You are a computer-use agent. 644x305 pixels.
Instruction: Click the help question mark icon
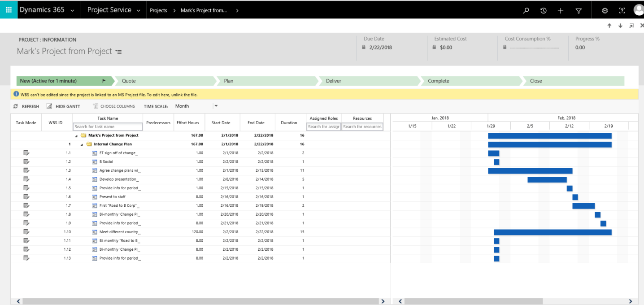[622, 10]
